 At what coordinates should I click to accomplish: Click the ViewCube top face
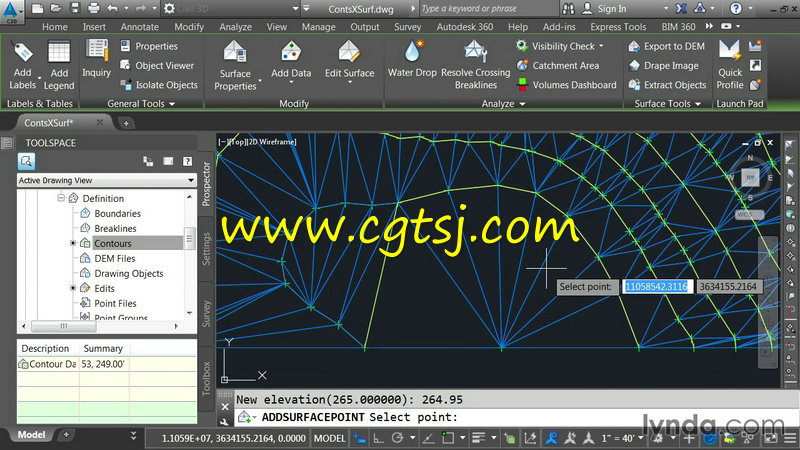pos(750,177)
